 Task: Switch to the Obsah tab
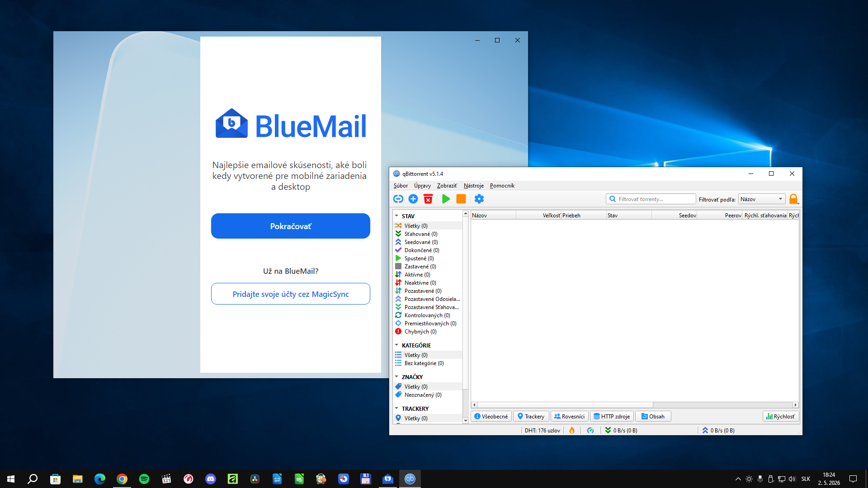[x=653, y=417]
